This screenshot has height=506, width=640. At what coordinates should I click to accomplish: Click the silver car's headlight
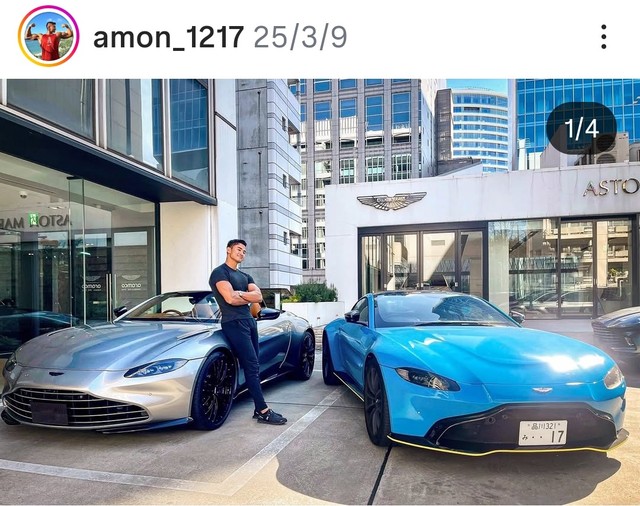[156, 368]
